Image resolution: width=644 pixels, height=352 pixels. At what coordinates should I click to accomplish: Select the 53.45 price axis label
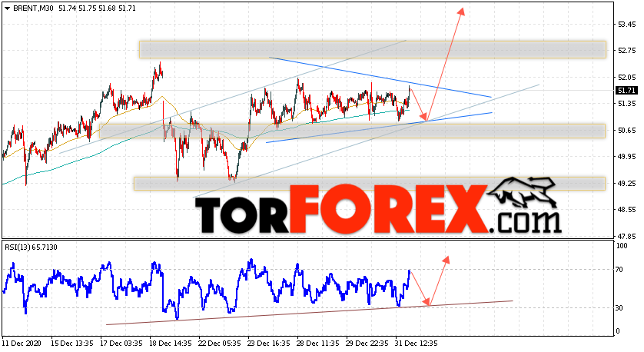pos(627,25)
